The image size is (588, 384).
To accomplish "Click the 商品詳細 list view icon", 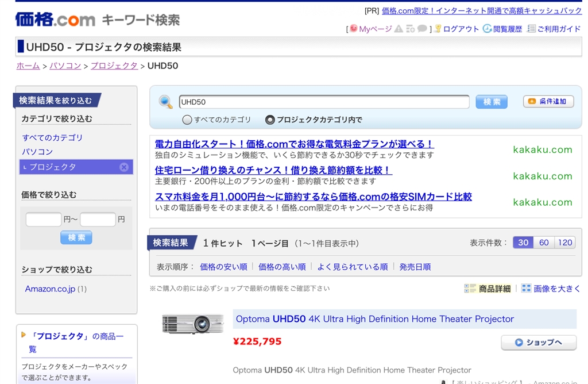I will point(470,288).
